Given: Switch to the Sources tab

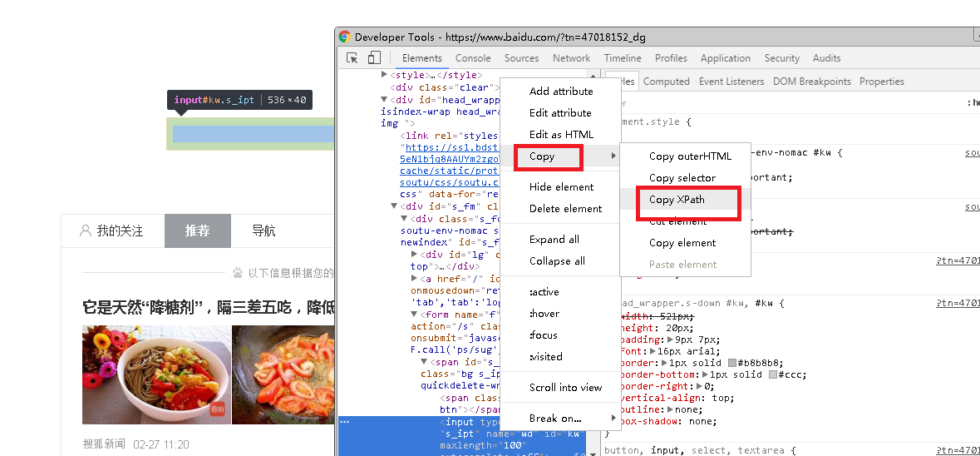Looking at the screenshot, I should pos(521,58).
